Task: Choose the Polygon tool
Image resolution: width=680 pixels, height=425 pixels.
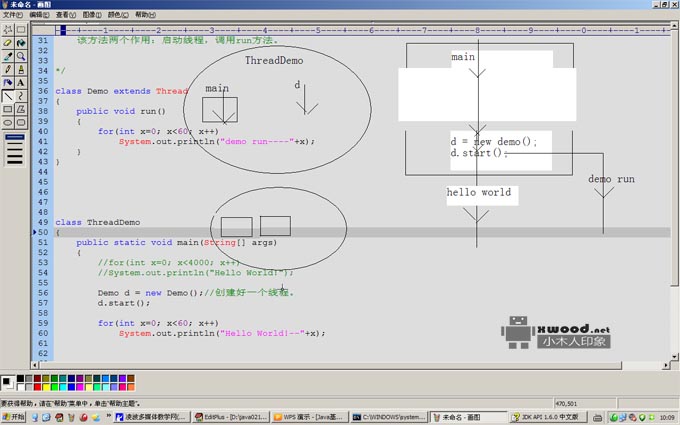Action: [x=21, y=109]
